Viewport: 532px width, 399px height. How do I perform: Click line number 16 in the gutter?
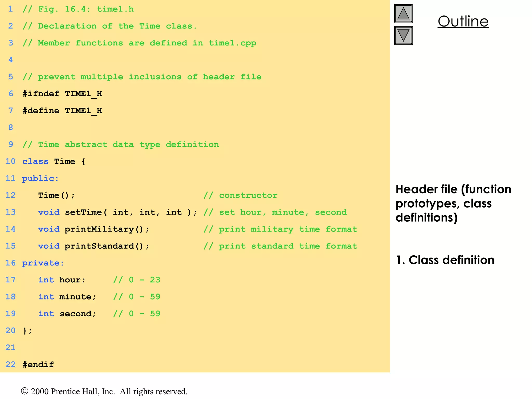[x=10, y=263]
